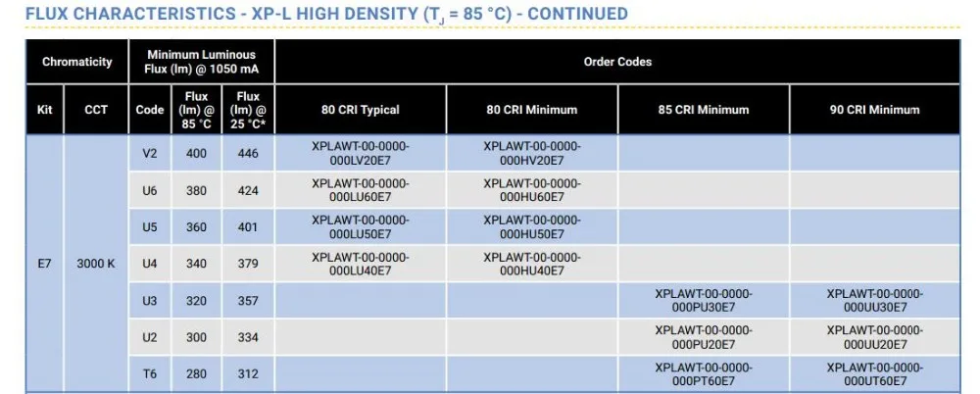Select flux value '400' in V2 row
Viewport: 980px width, 394px height.
[196, 153]
